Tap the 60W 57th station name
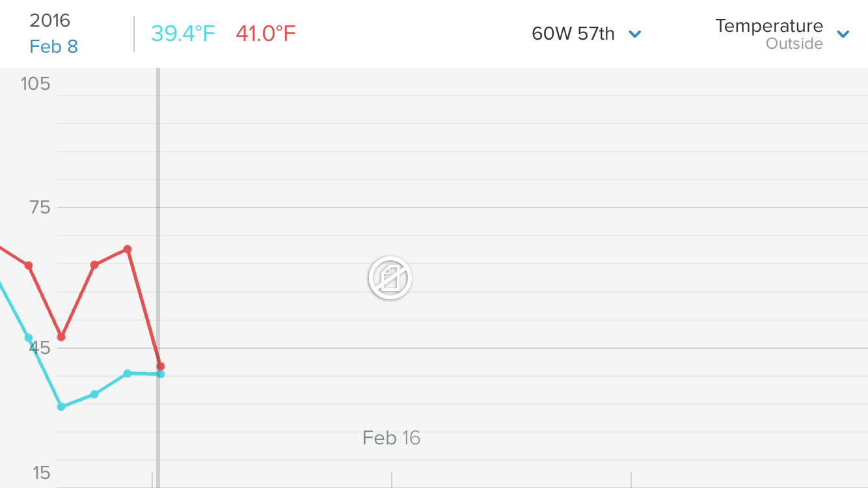 point(573,34)
